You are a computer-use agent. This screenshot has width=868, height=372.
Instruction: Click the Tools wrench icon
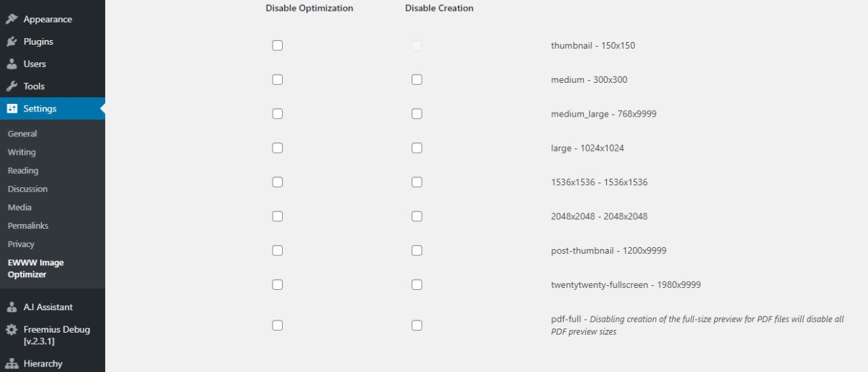[12, 86]
